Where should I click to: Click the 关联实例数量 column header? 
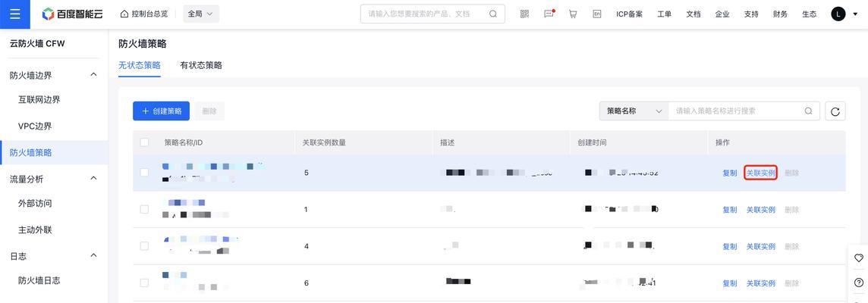click(x=324, y=142)
